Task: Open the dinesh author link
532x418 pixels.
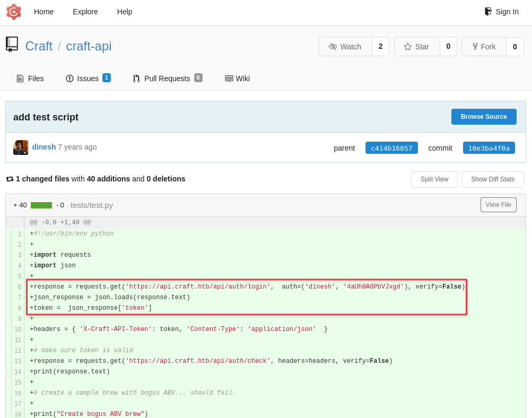Action: click(44, 147)
